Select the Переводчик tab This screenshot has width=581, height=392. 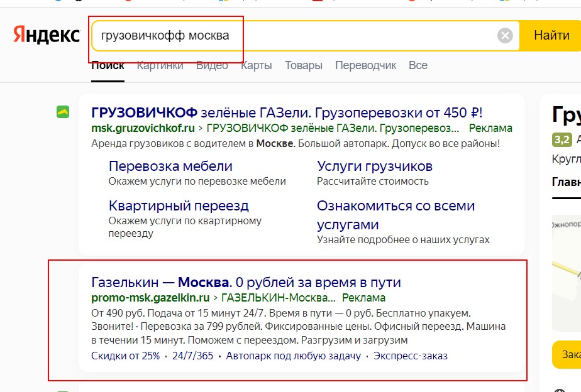(365, 65)
